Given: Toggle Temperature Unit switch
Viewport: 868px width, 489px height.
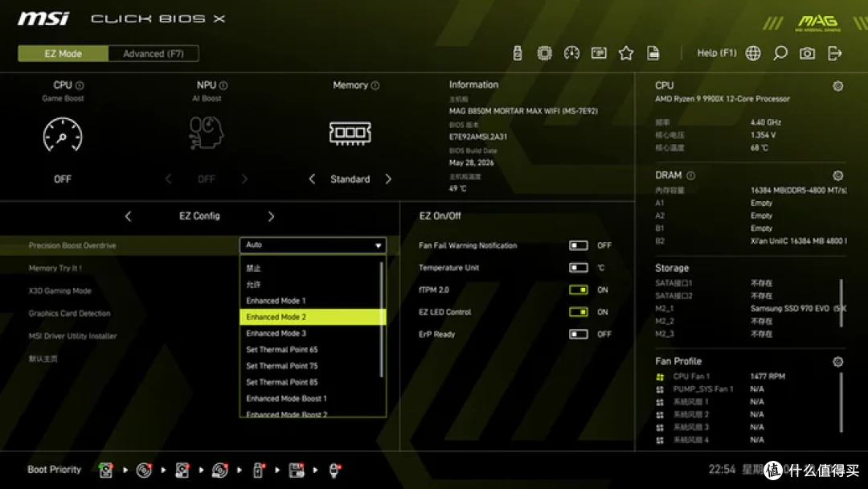Looking at the screenshot, I should tap(579, 268).
